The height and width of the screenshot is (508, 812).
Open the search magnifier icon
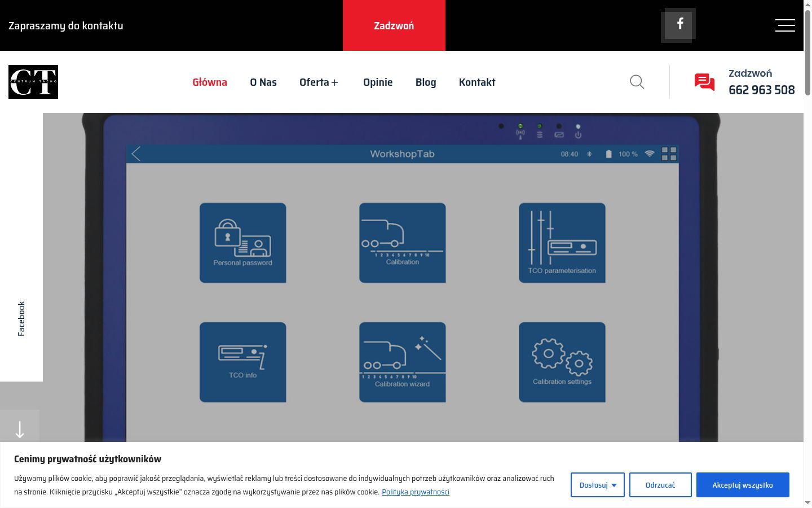click(x=637, y=82)
